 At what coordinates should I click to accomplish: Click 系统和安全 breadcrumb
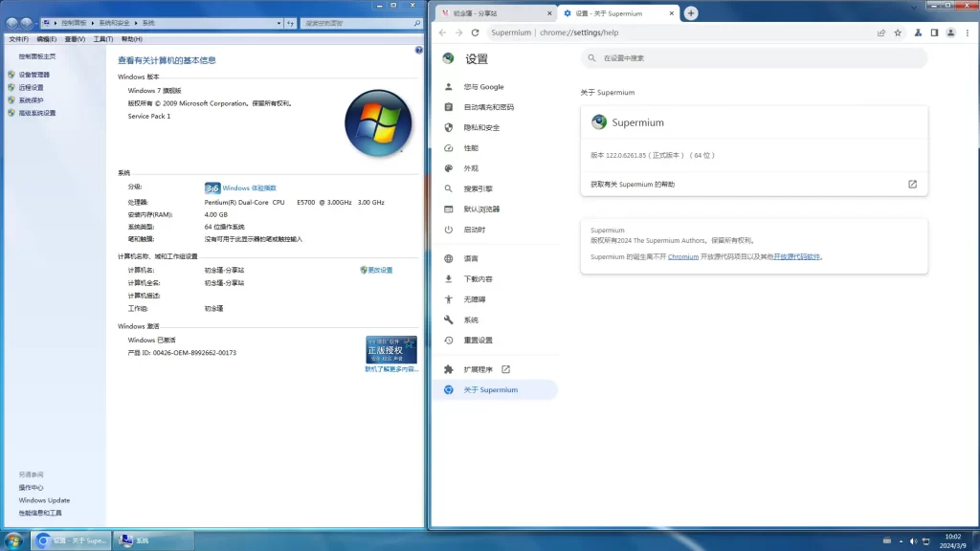[x=114, y=23]
